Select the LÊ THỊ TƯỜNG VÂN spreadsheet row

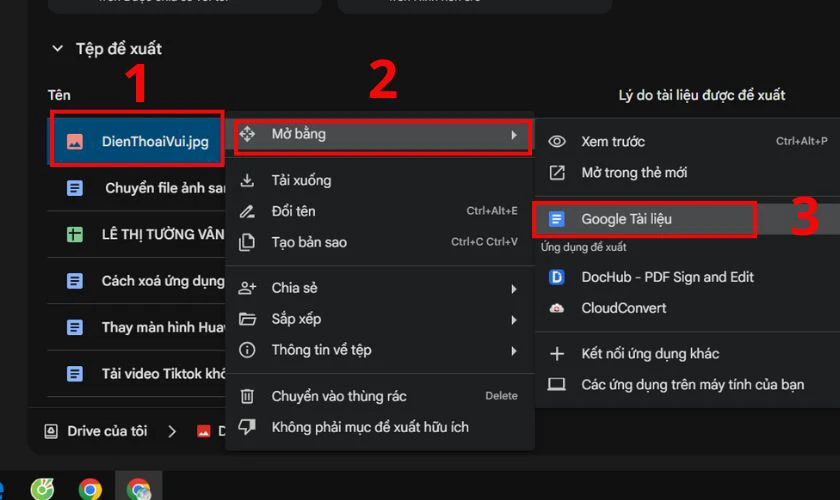click(x=137, y=234)
